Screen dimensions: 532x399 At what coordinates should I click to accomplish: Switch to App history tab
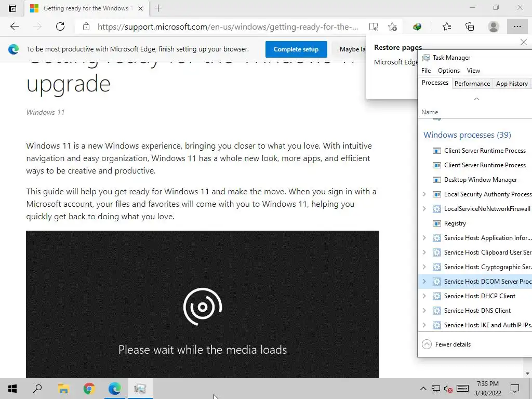(x=512, y=84)
